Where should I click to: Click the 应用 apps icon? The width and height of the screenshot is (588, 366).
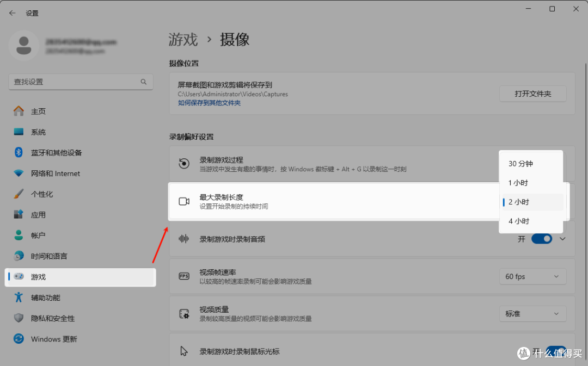[x=19, y=214]
